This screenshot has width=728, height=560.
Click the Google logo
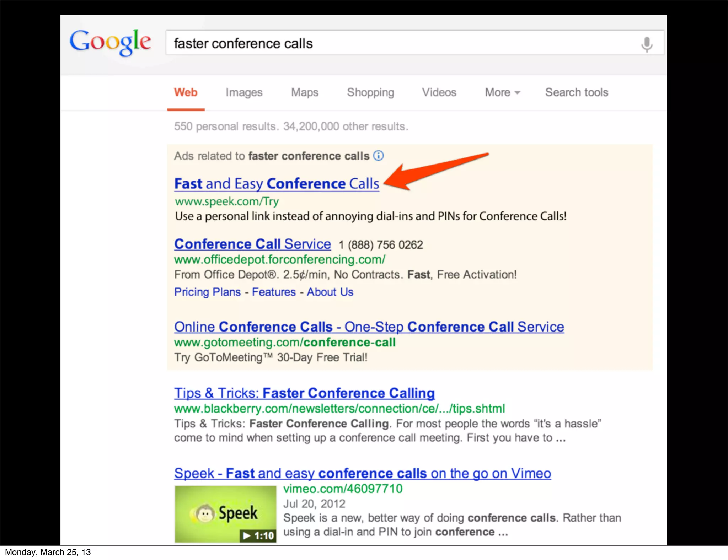click(x=110, y=42)
